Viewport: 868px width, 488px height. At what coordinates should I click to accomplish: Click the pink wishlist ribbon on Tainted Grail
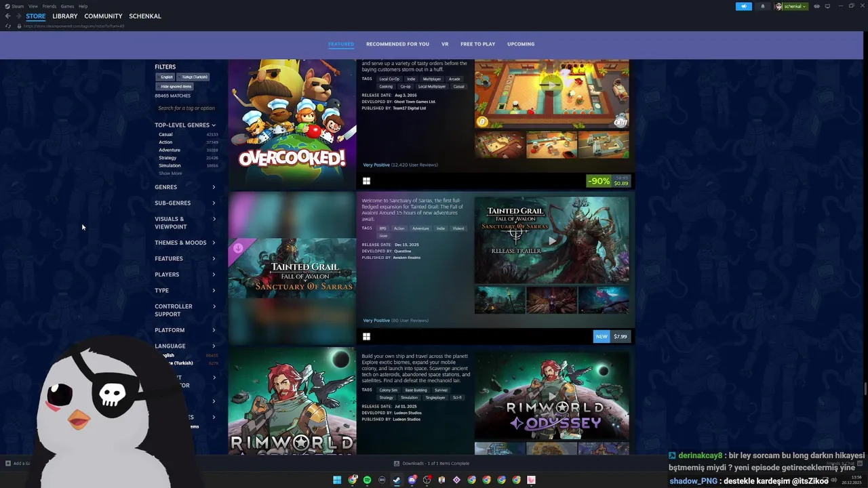pos(238,248)
